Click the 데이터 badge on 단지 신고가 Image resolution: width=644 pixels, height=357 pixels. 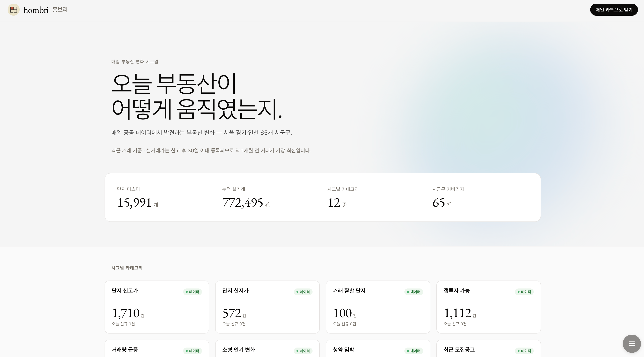pos(192,292)
